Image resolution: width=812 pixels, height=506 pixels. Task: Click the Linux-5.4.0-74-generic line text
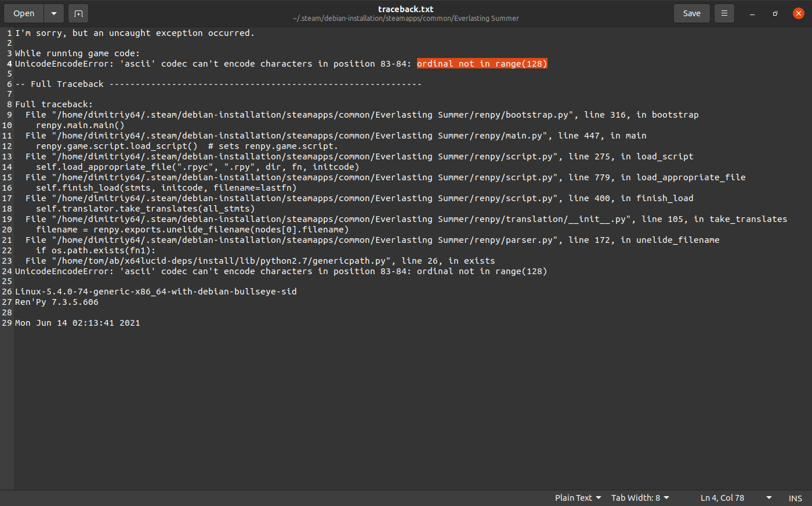pos(155,292)
